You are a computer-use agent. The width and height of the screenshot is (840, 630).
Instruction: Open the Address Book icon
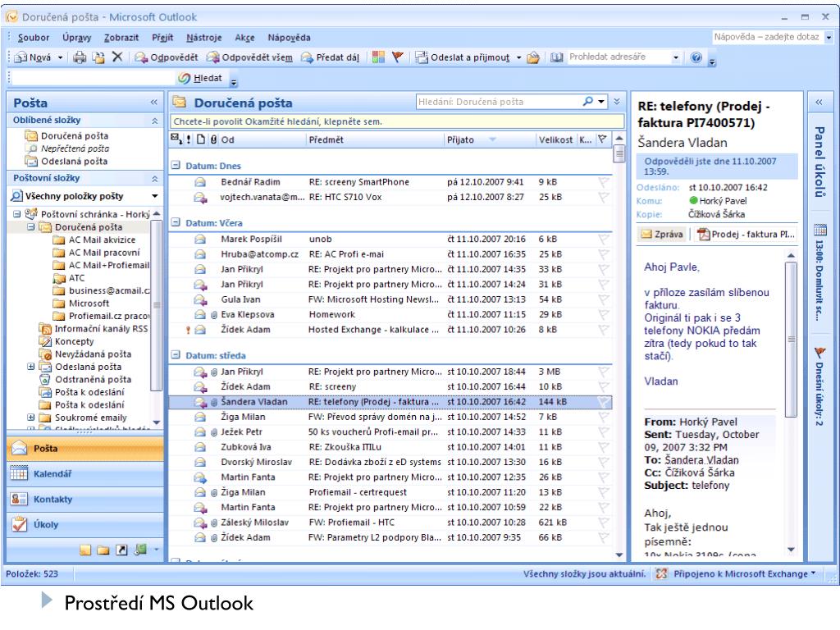pos(557,57)
